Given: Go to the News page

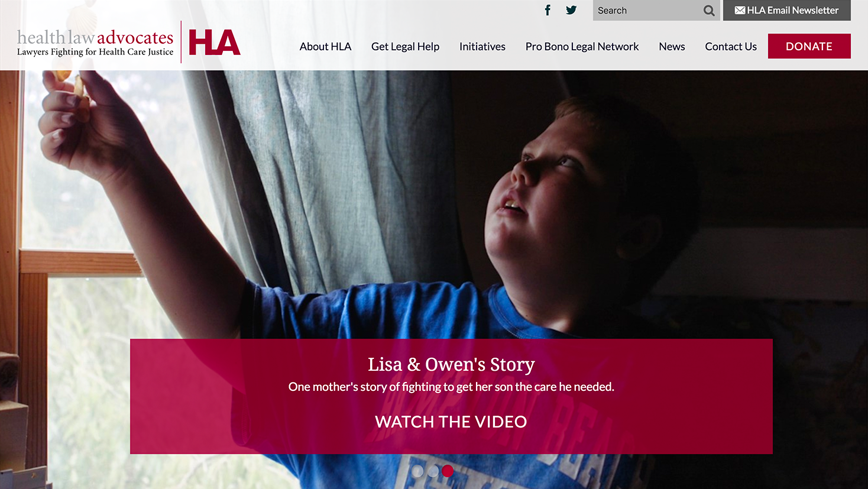Looking at the screenshot, I should (672, 46).
